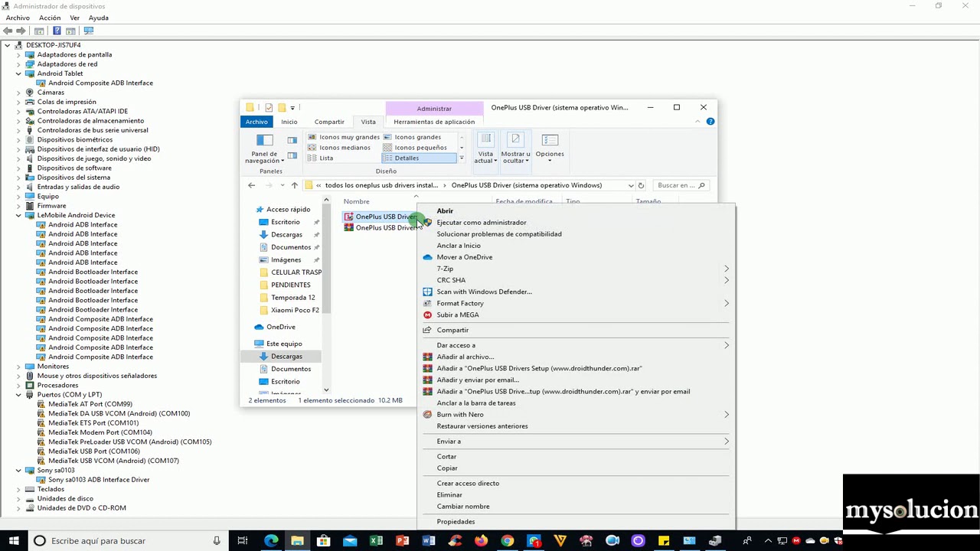This screenshot has width=980, height=551.
Task: Click the Device Manager help toolbar icon
Action: pyautogui.click(x=56, y=31)
